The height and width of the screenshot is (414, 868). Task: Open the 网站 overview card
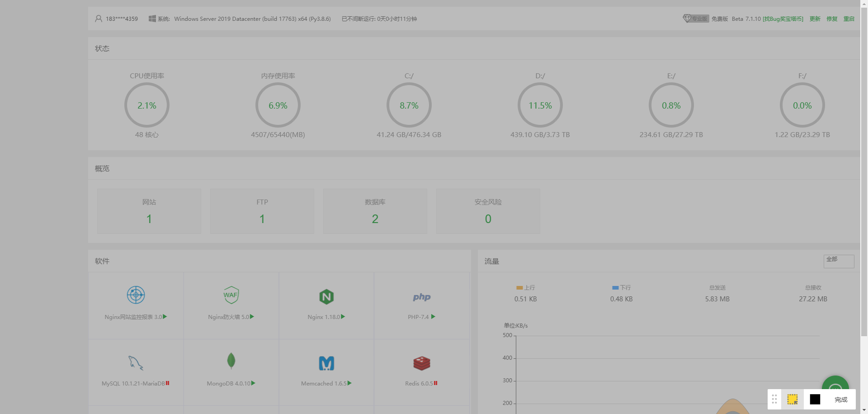click(x=149, y=211)
